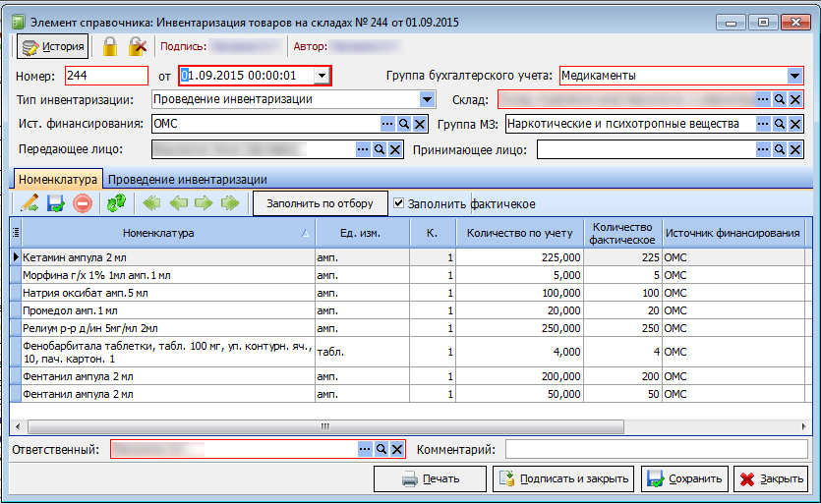The image size is (821, 504).
Task: Open the date dropdown next to 01.09.2015
Action: coord(323,76)
